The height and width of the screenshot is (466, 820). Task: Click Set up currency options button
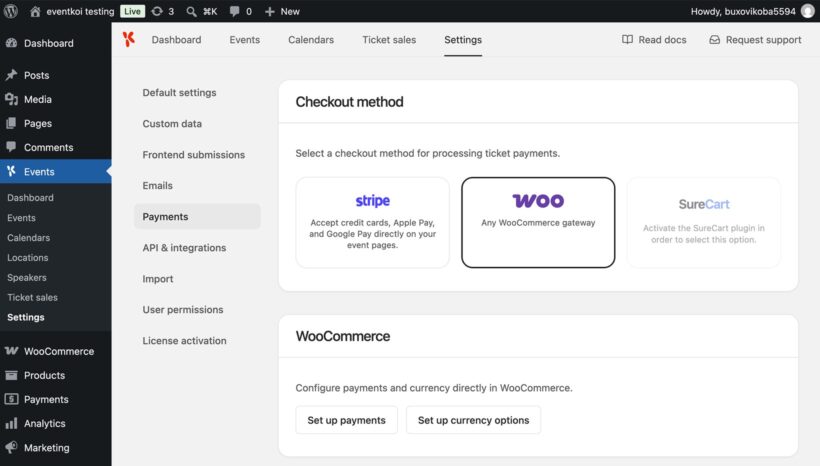(473, 420)
